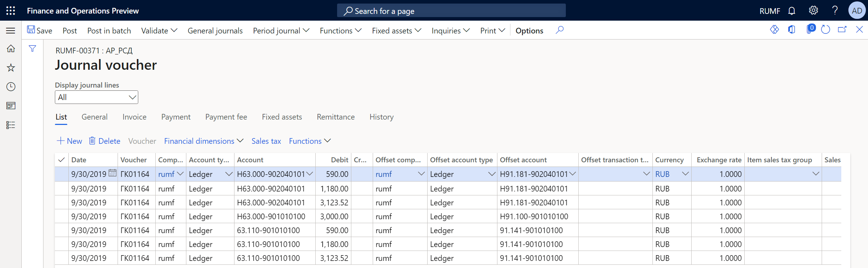Switch to the General tab
868x268 pixels.
[x=94, y=117]
